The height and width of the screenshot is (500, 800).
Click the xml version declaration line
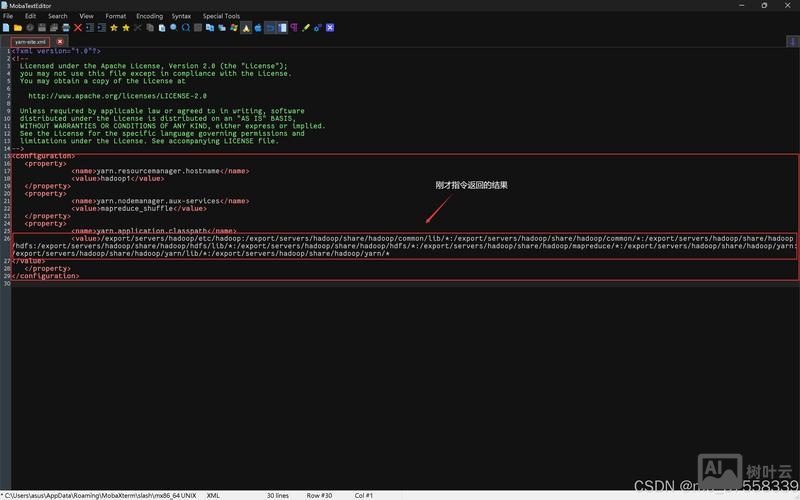(x=56, y=51)
